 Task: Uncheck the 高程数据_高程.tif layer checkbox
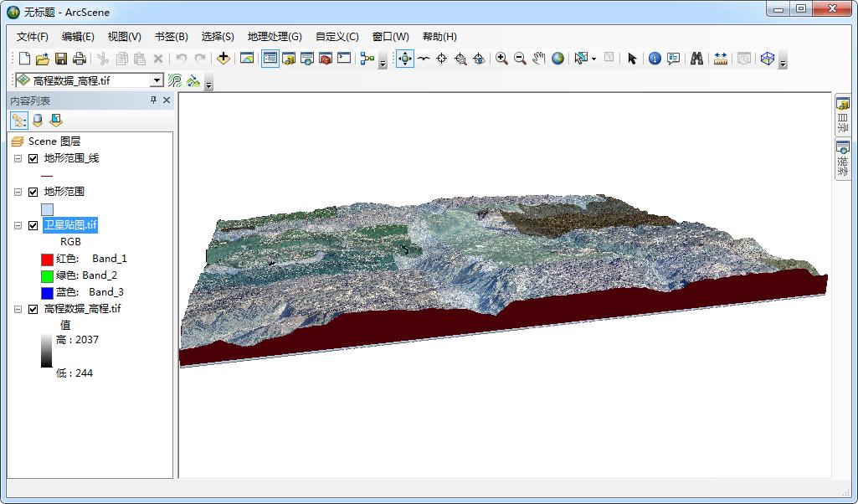(x=33, y=309)
